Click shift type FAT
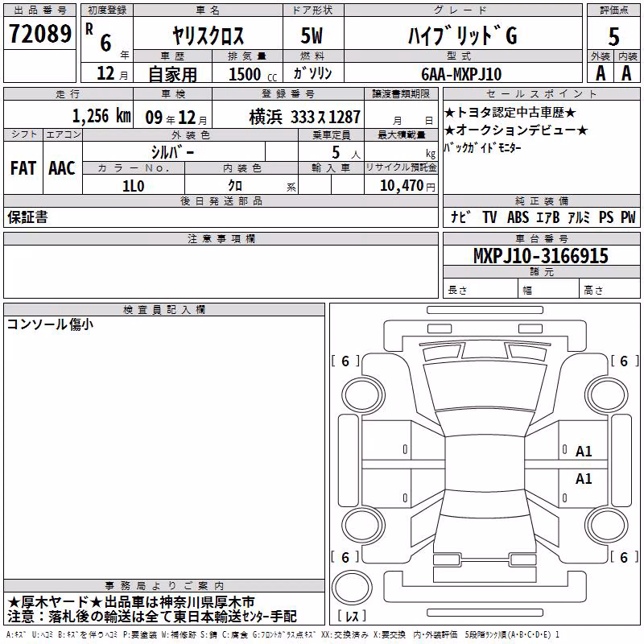Image resolution: width=644 pixels, height=644 pixels. (x=23, y=168)
